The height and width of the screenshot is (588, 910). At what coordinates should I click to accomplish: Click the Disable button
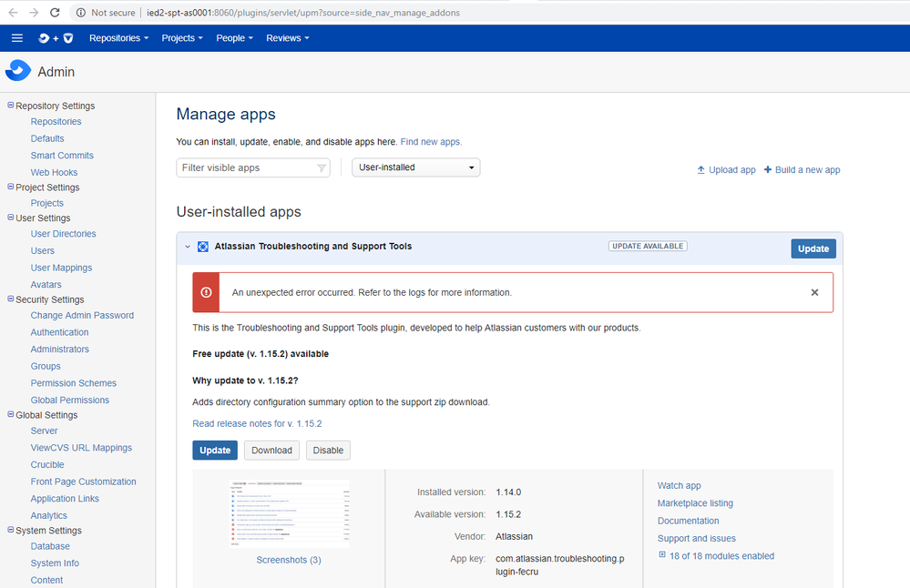coord(328,451)
